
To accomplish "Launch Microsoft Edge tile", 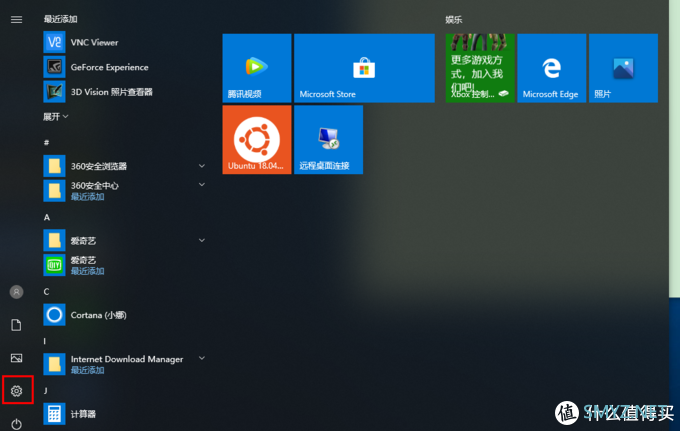I will 552,68.
